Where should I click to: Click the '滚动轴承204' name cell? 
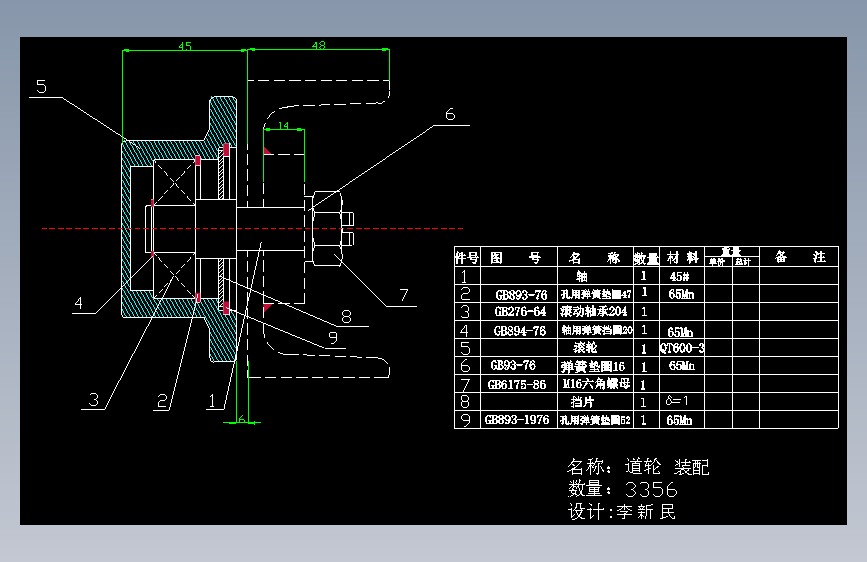[x=593, y=311]
